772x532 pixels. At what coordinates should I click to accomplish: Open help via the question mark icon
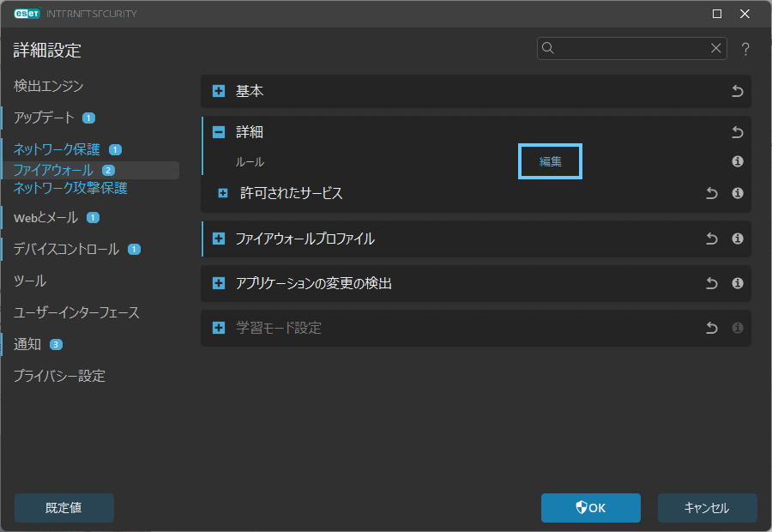745,49
